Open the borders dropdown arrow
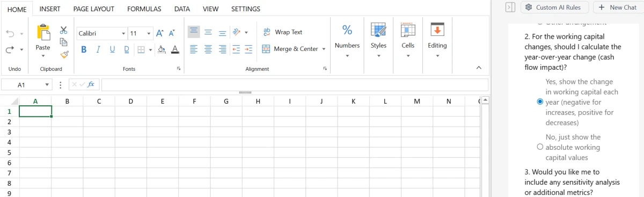Viewport: 644px width, 197px height. (150, 50)
